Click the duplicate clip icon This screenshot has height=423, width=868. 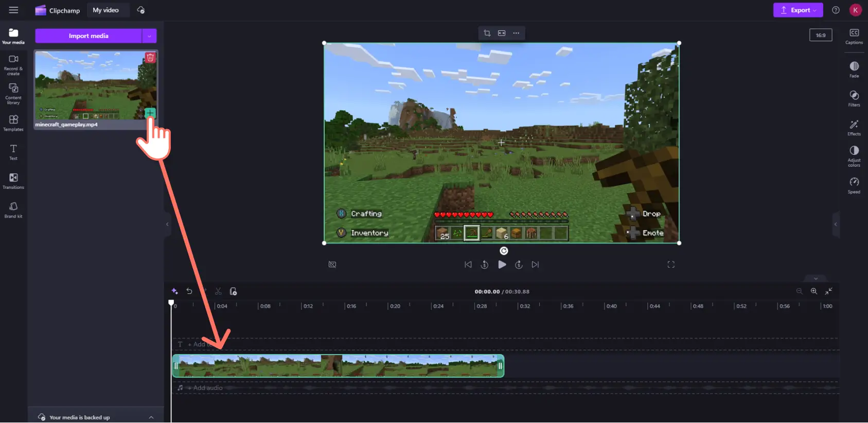pyautogui.click(x=233, y=291)
